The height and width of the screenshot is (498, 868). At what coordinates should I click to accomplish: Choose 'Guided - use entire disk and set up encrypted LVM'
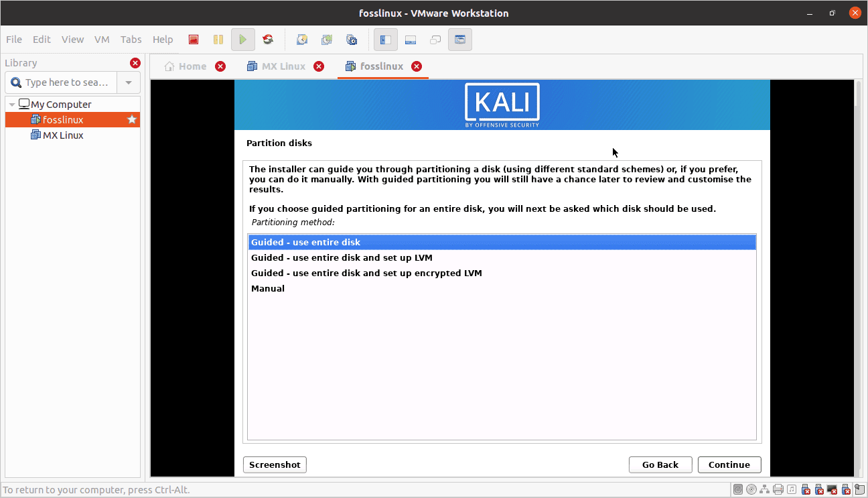pos(502,273)
